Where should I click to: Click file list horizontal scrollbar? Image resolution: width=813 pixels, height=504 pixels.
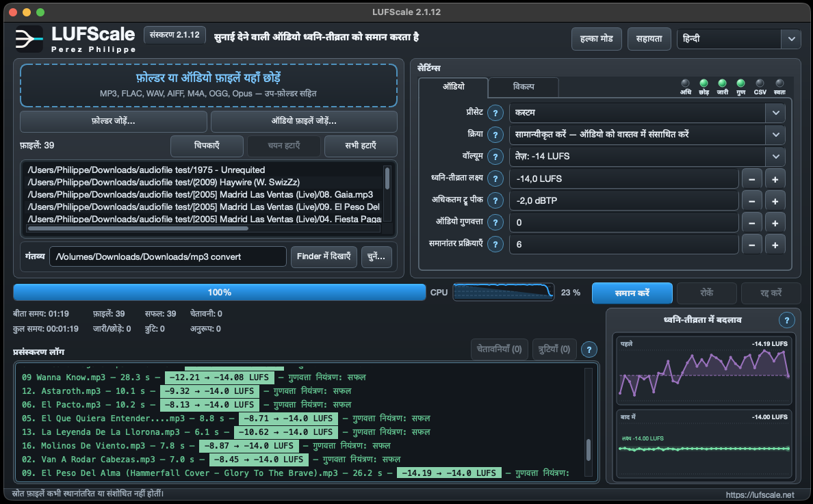click(x=138, y=228)
